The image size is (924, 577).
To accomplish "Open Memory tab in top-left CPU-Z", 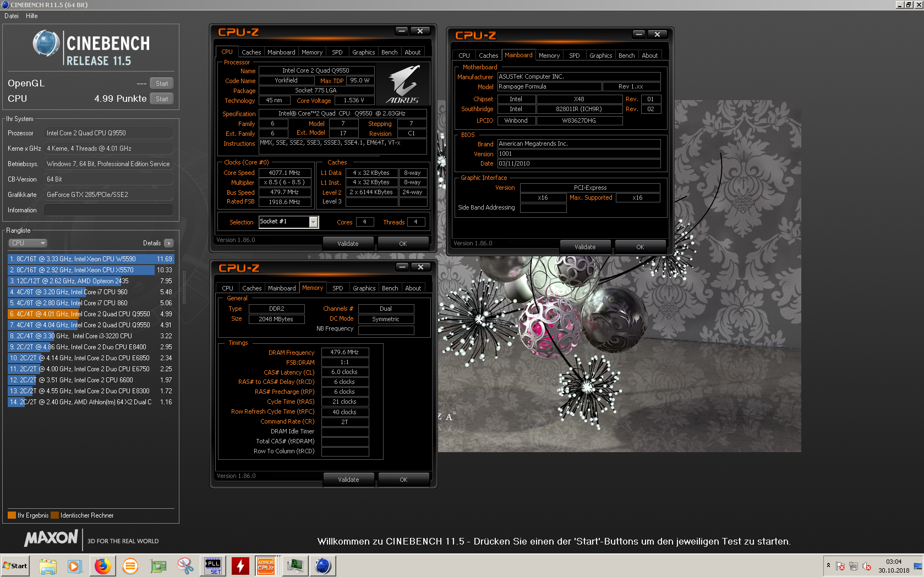I will click(x=312, y=52).
